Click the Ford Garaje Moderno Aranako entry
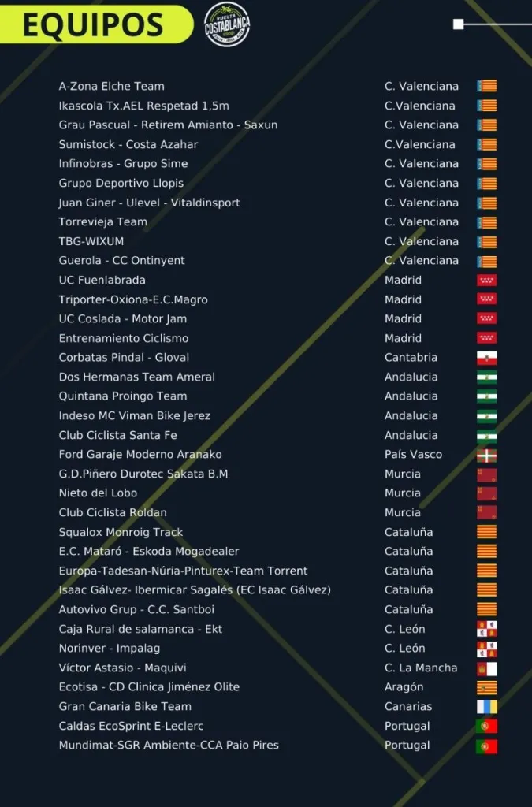The image size is (532, 807). click(x=140, y=455)
